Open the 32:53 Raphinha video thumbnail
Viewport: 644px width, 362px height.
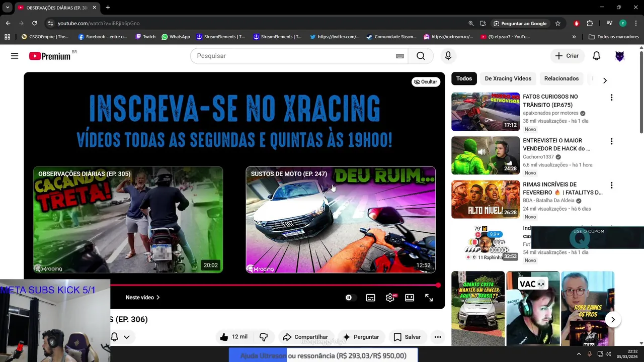click(x=486, y=243)
